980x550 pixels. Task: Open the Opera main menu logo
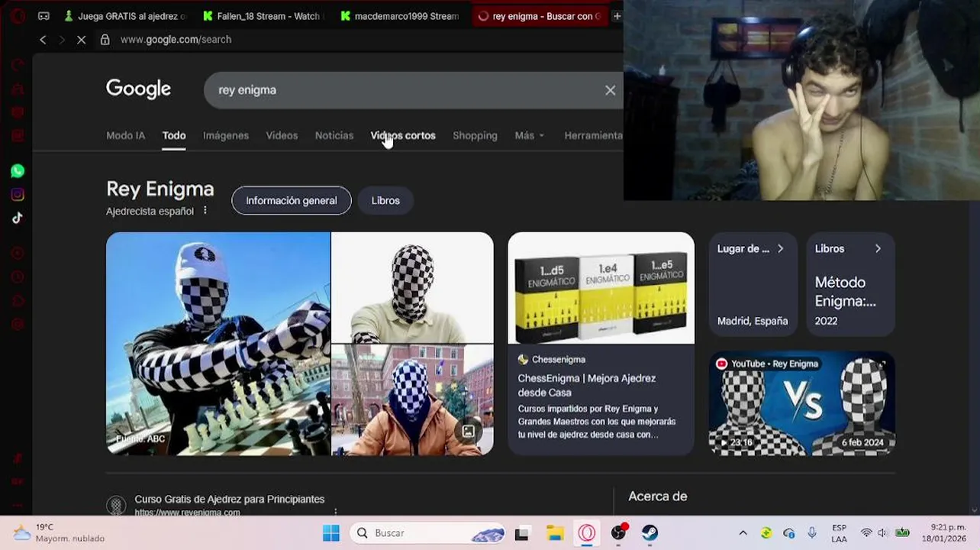tap(18, 16)
